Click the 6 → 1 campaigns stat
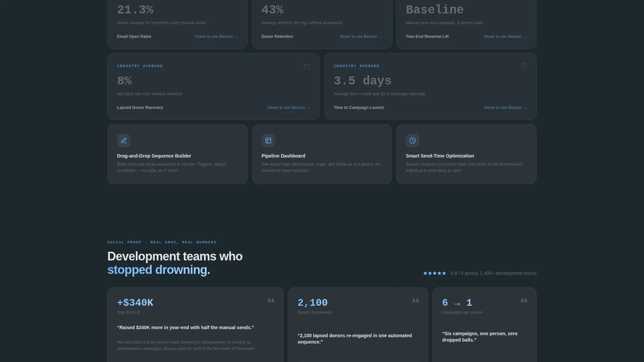644x362 pixels. pos(457,303)
